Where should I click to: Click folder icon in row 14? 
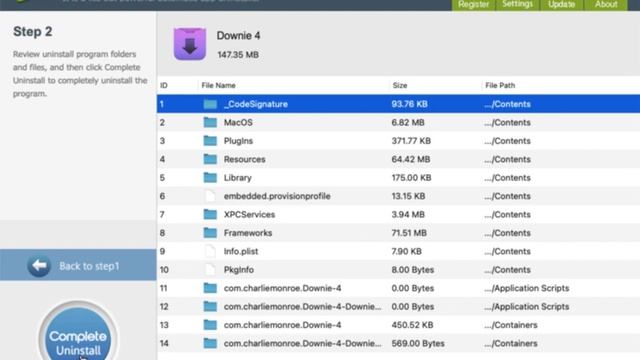pos(210,343)
